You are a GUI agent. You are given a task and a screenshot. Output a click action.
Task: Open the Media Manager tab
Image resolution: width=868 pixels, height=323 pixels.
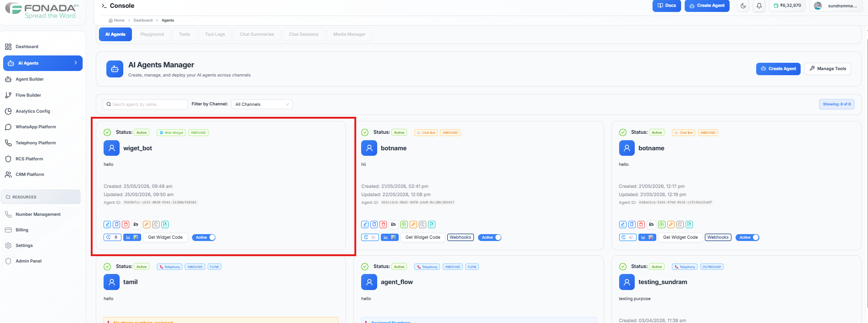(x=349, y=34)
